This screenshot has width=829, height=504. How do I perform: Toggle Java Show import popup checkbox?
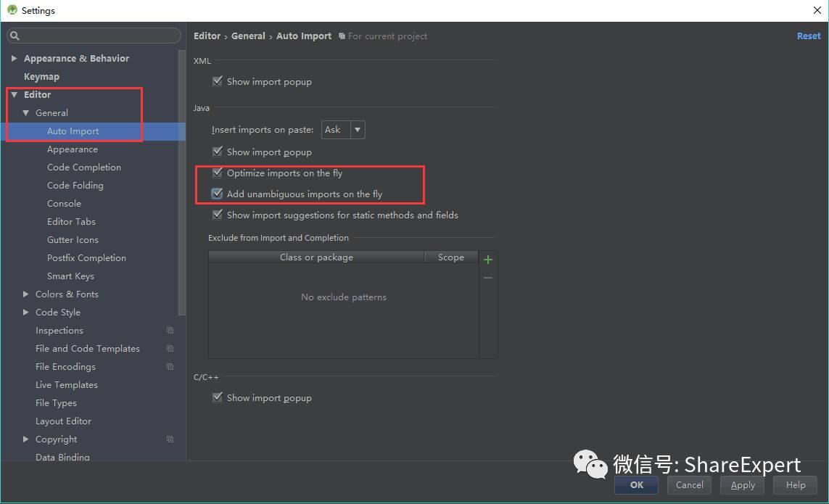point(217,152)
